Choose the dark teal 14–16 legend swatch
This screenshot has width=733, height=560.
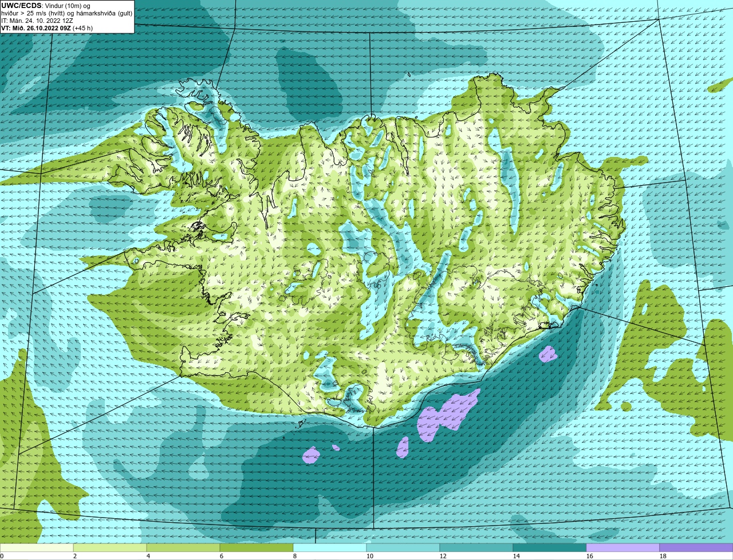[x=550, y=548]
